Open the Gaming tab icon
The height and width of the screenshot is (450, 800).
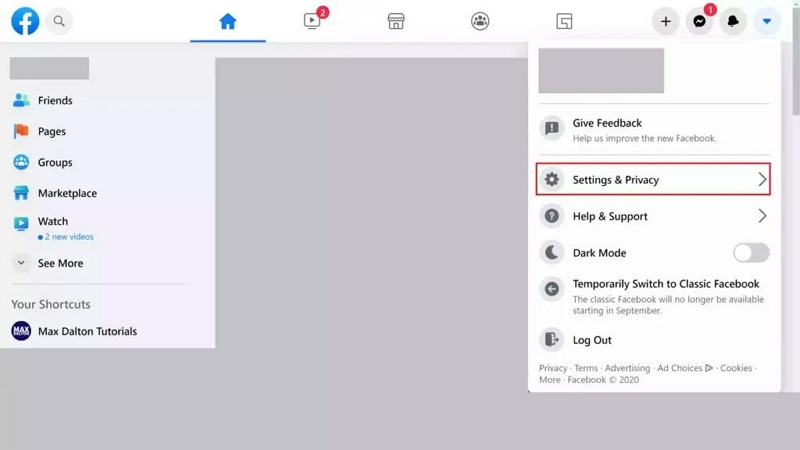(x=564, y=21)
